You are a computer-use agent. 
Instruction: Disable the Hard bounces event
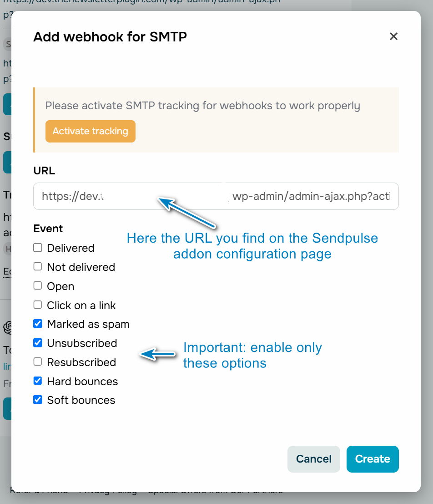coord(37,381)
